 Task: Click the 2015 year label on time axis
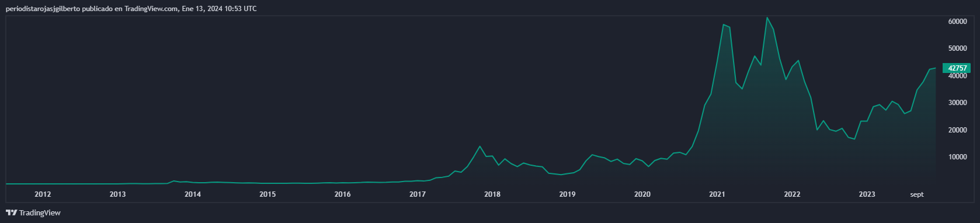[267, 194]
